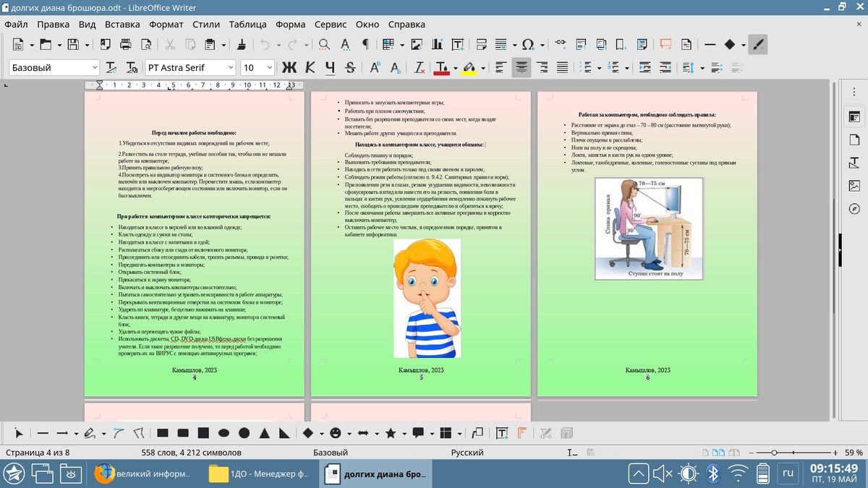The height and width of the screenshot is (488, 868).
Task: Toggle Italic (К) formatting
Action: pos(310,68)
